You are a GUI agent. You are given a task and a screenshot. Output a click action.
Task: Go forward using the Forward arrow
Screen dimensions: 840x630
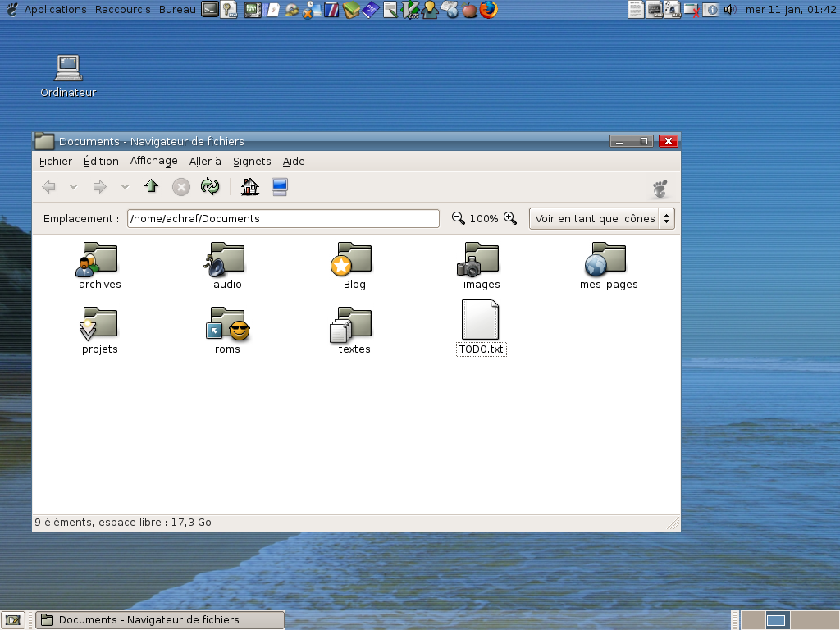(99, 187)
